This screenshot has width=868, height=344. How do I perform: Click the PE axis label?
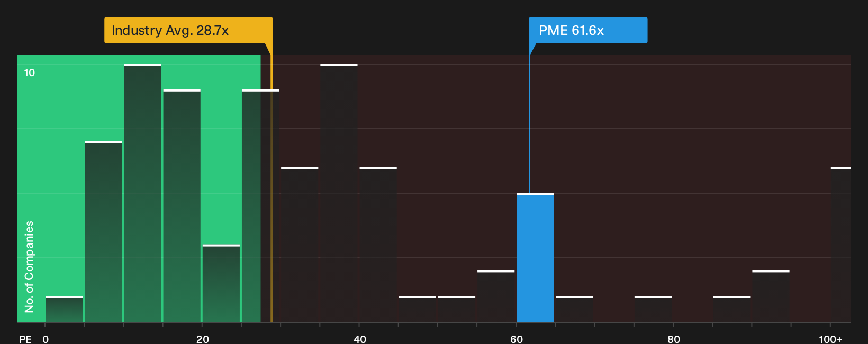click(x=25, y=339)
